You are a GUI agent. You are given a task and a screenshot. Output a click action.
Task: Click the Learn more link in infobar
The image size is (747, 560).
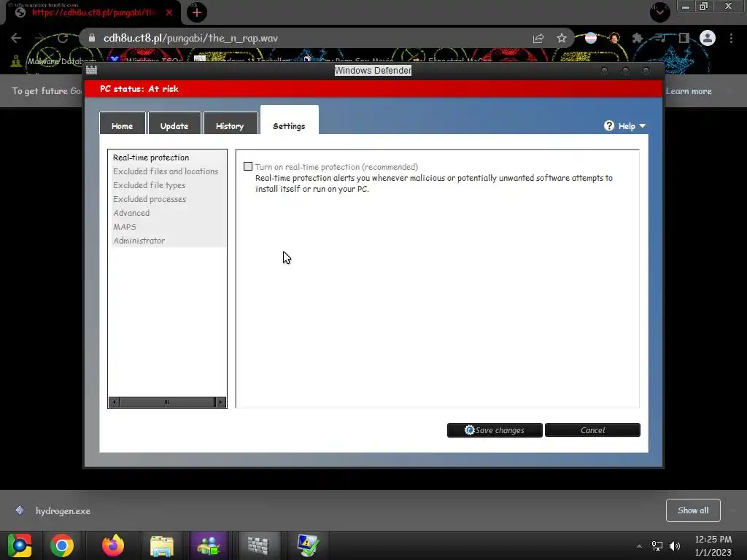[689, 91]
